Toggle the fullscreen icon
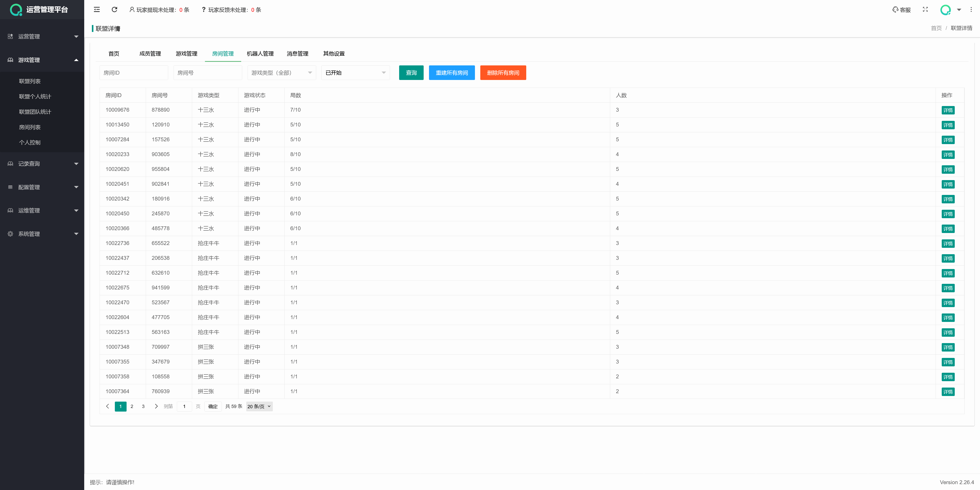This screenshot has height=490, width=980. [925, 9]
